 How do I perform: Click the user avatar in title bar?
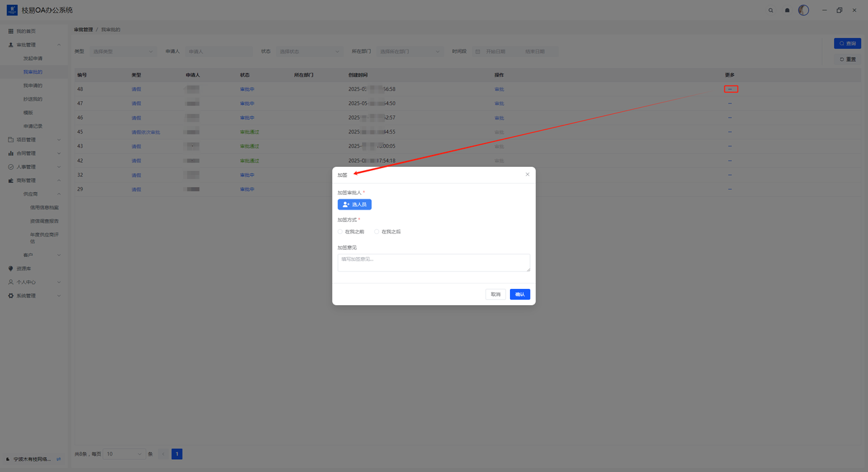pyautogui.click(x=804, y=10)
